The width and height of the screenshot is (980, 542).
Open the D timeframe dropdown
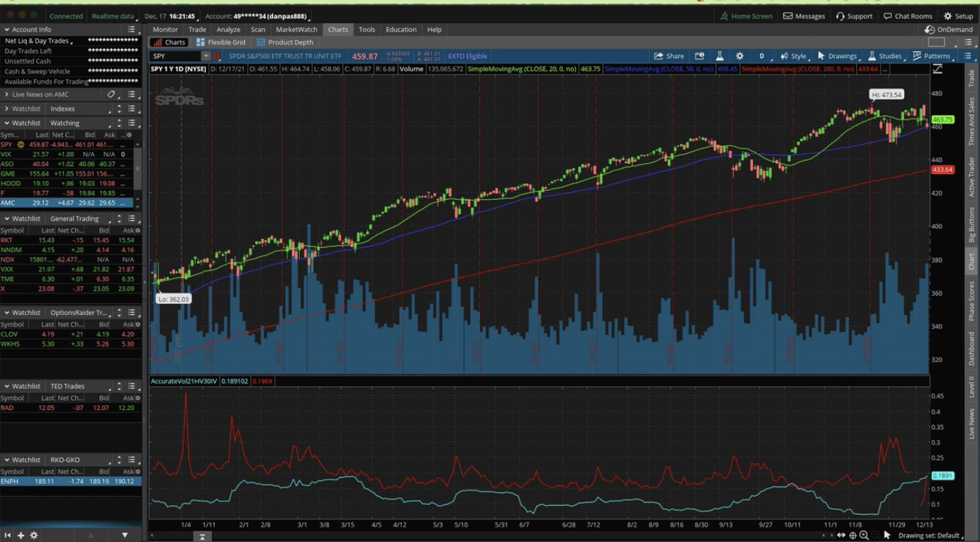pyautogui.click(x=762, y=56)
